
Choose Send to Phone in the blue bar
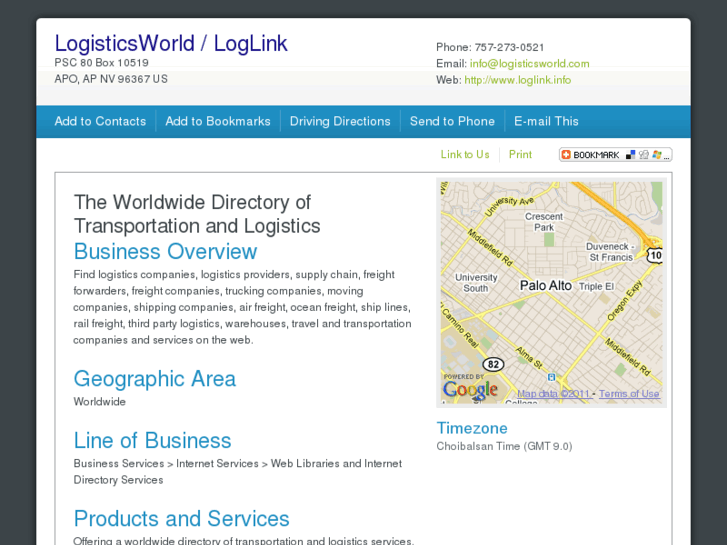point(452,122)
